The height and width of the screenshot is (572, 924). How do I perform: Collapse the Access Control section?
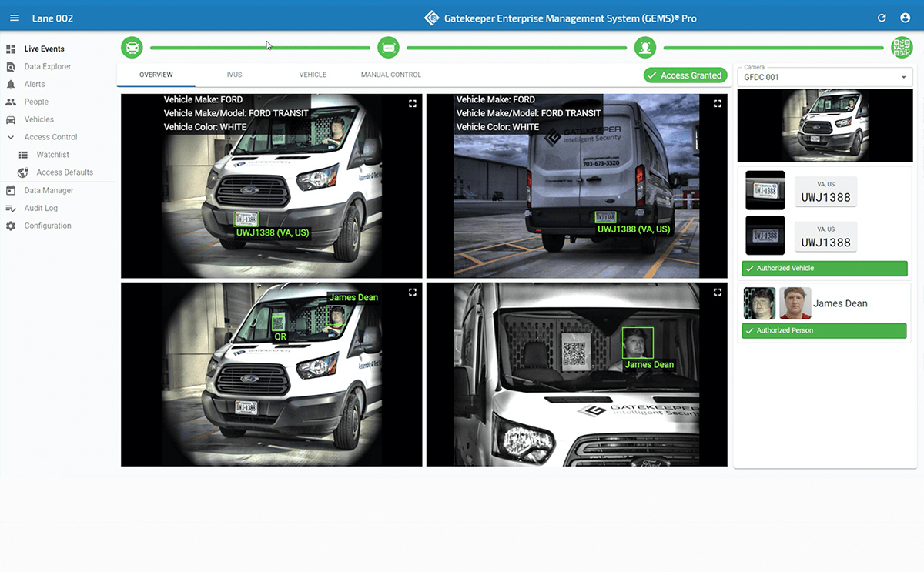click(x=11, y=137)
